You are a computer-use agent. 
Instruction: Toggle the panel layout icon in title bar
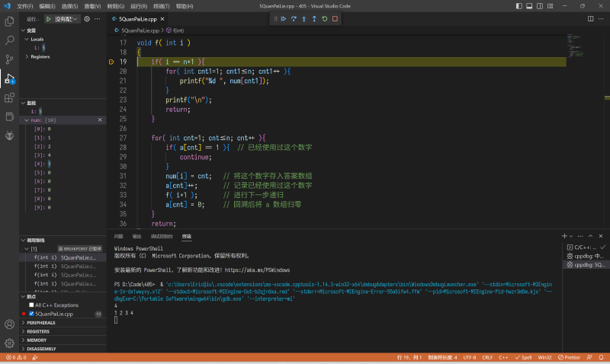529,6
